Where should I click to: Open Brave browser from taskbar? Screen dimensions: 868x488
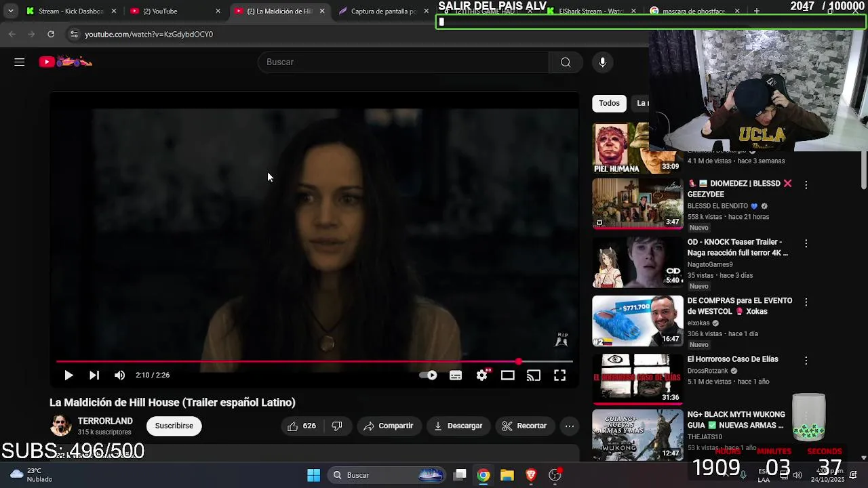[x=531, y=475]
